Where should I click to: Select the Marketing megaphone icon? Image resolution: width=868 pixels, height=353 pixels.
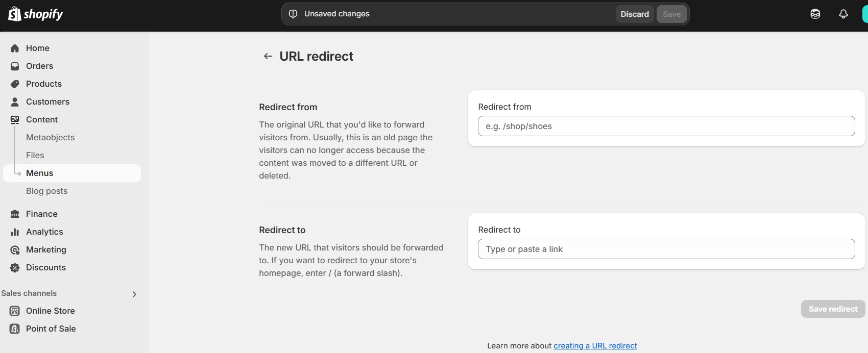[15, 249]
